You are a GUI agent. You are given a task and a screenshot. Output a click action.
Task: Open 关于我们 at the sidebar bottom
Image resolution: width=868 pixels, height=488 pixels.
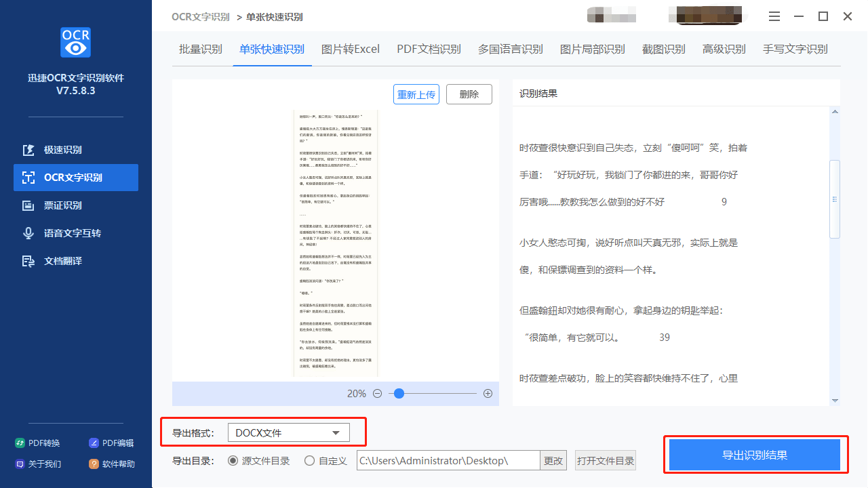pos(38,464)
